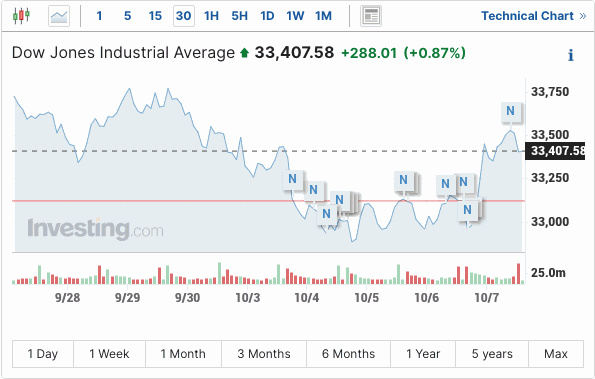
Task: Click the blue info icon
Action: tap(570, 55)
